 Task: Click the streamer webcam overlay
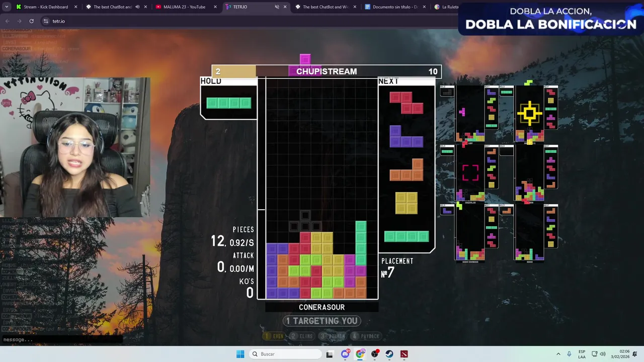point(75,147)
